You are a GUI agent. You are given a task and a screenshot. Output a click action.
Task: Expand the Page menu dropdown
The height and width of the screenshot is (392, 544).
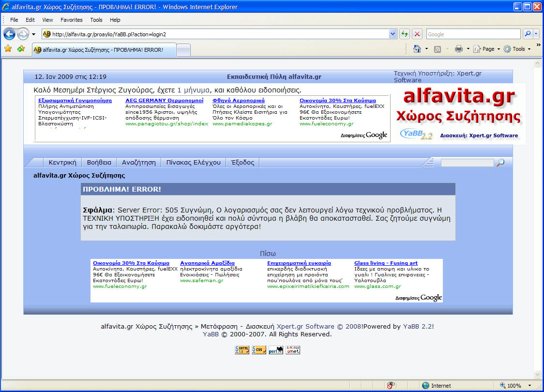499,49
